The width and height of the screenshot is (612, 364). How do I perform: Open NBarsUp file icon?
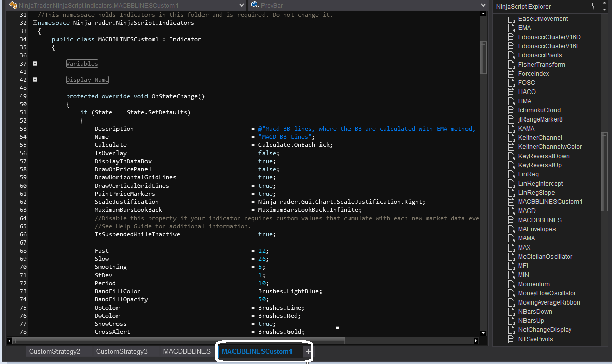tap(512, 321)
